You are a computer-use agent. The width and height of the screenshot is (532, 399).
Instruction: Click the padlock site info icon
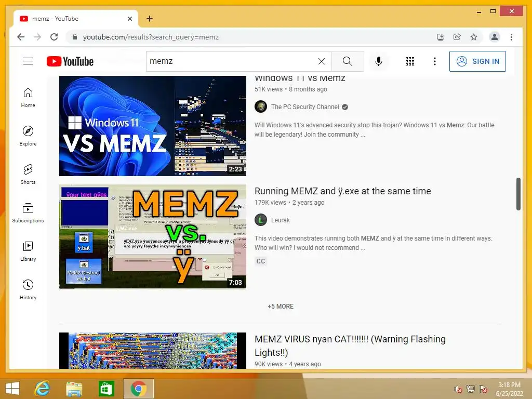[x=75, y=37]
